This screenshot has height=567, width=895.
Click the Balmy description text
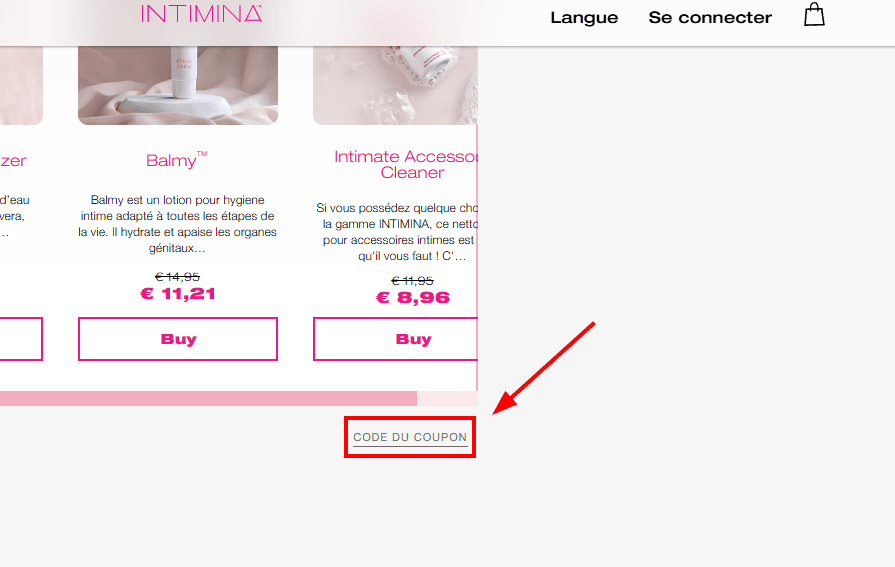(178, 224)
